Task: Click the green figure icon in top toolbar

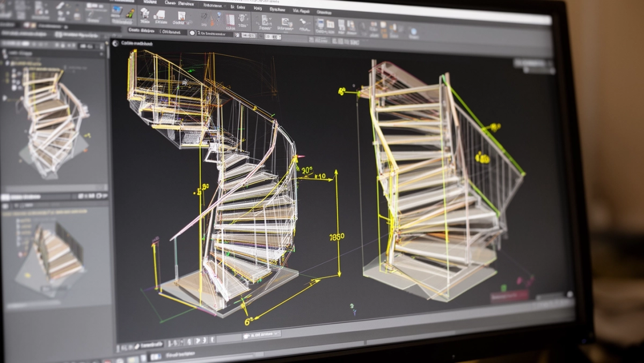Action: tap(130, 13)
